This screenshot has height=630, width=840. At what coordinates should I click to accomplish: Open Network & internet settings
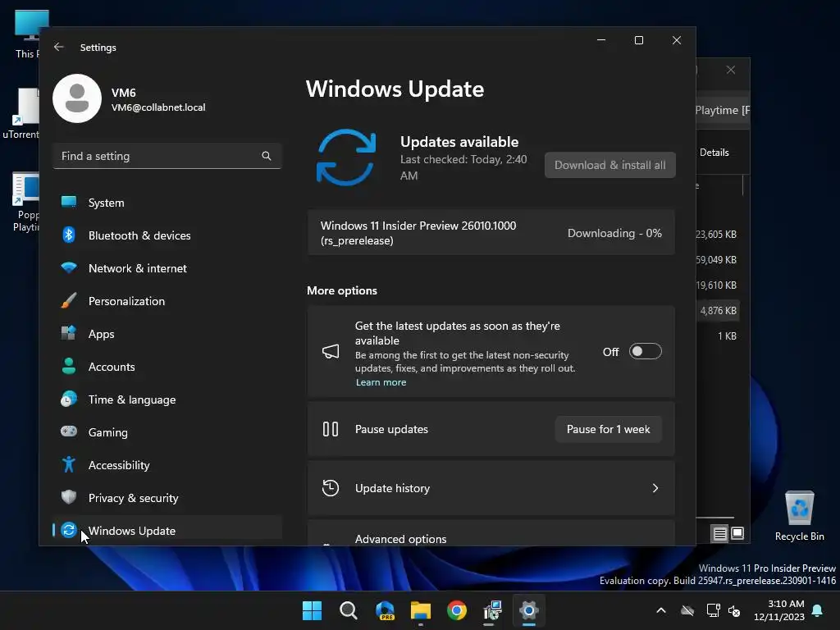pyautogui.click(x=167, y=268)
